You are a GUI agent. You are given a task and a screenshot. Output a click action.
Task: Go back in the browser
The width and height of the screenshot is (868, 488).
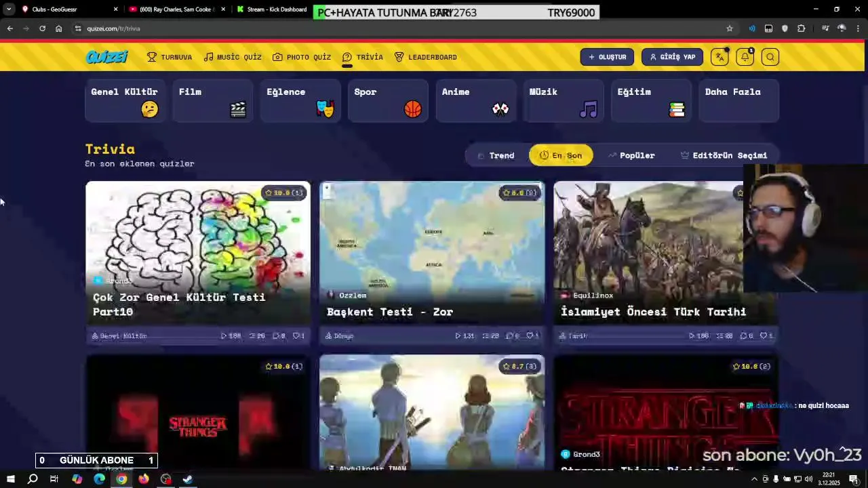pos(9,28)
